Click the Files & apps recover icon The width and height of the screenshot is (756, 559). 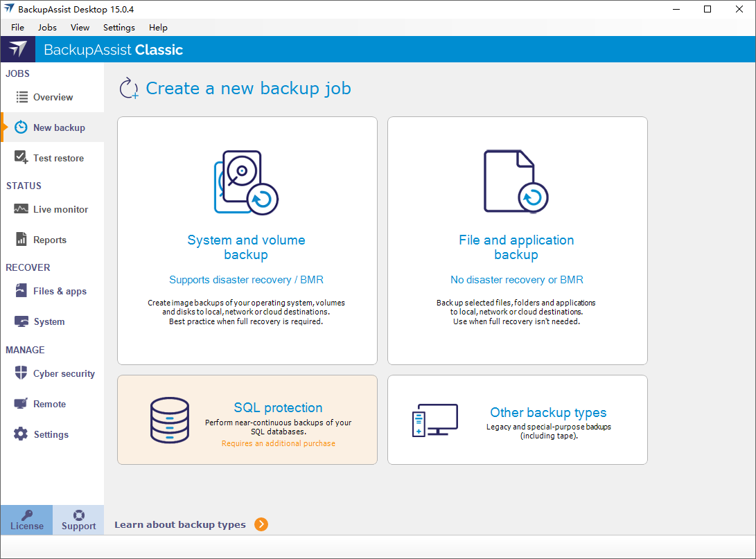pyautogui.click(x=21, y=290)
